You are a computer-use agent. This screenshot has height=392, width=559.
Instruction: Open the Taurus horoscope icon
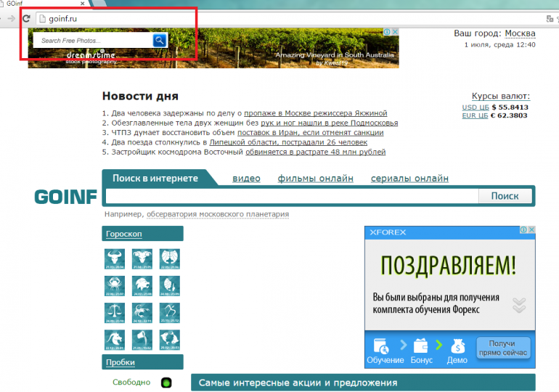pyautogui.click(x=114, y=259)
